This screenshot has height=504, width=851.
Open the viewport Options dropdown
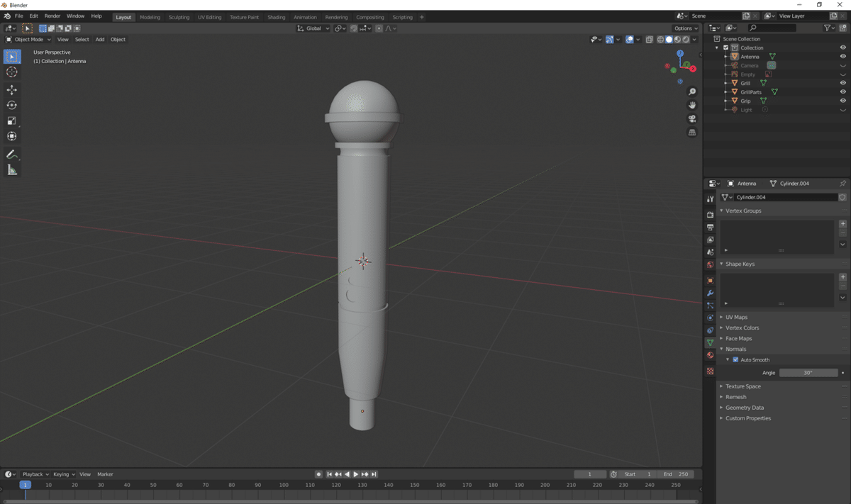686,28
